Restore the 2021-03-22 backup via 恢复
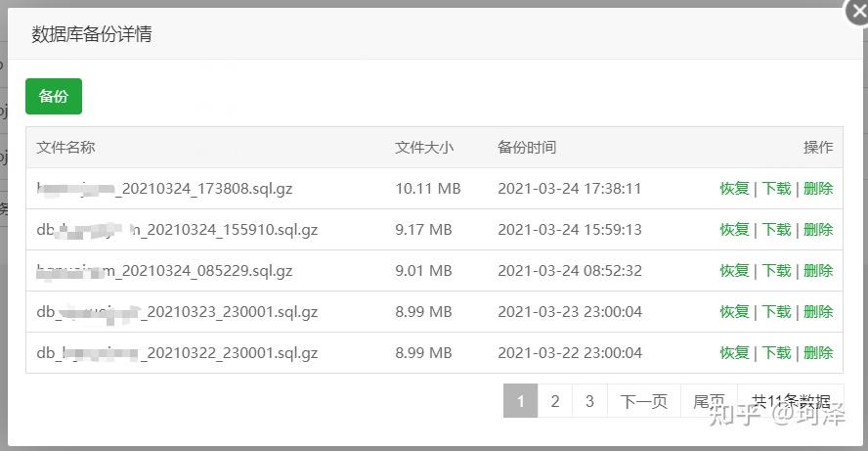 pyautogui.click(x=734, y=353)
